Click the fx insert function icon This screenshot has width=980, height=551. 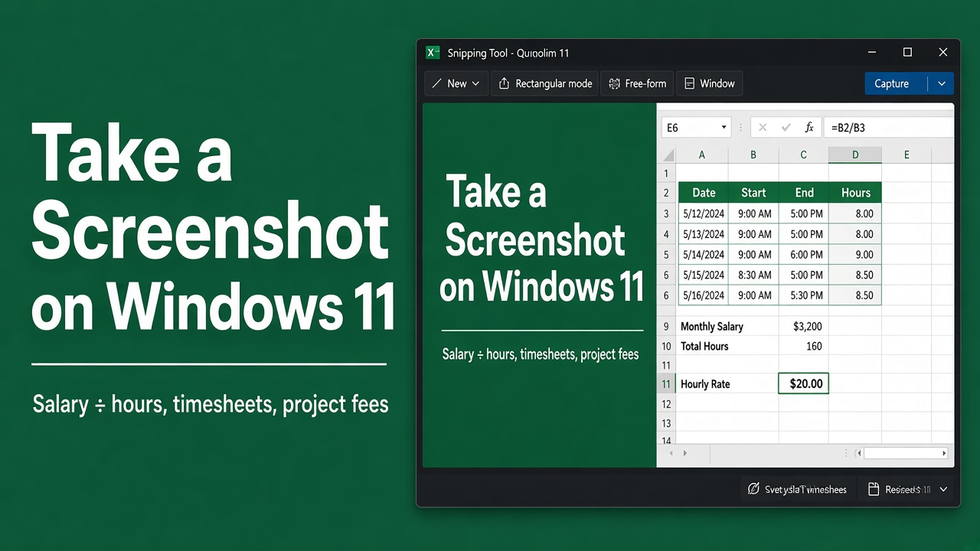tap(809, 128)
